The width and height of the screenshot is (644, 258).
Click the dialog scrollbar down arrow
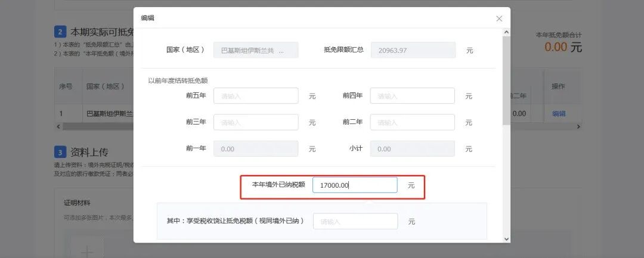click(506, 239)
